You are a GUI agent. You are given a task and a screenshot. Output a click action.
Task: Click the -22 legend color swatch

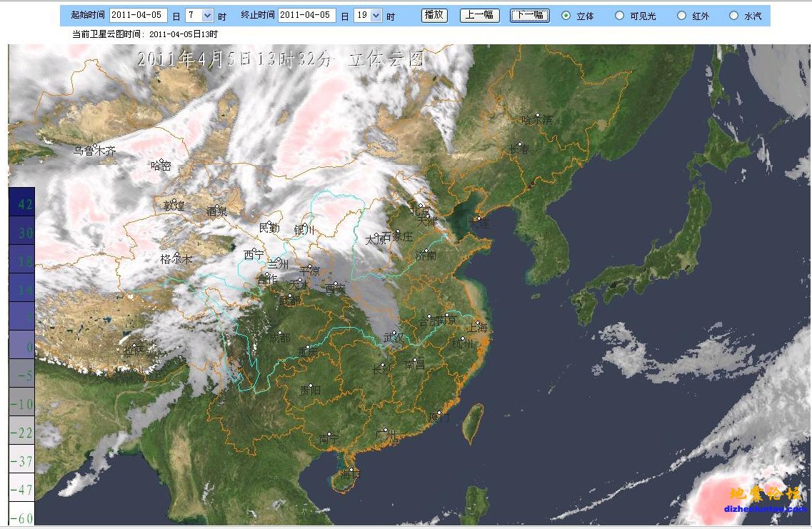(x=21, y=430)
